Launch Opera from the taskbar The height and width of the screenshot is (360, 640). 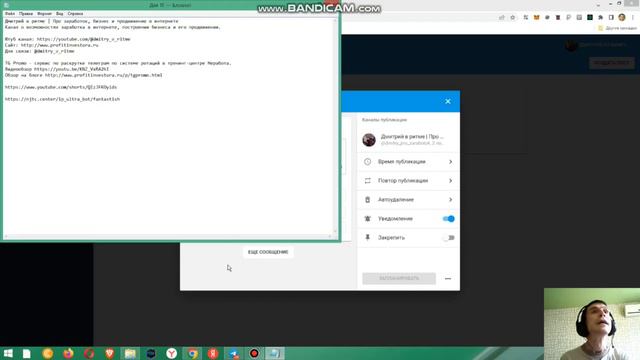tap(89, 353)
